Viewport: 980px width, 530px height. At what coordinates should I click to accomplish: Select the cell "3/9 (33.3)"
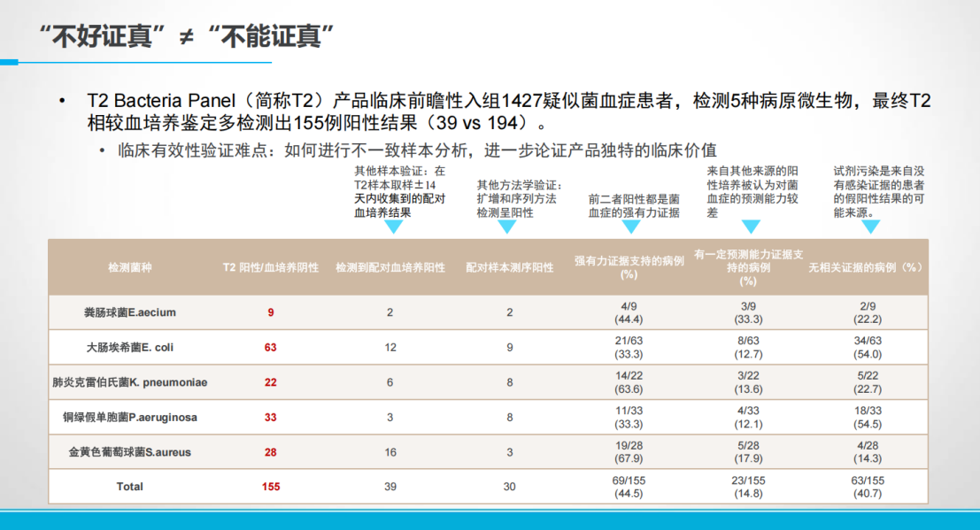[x=748, y=312]
